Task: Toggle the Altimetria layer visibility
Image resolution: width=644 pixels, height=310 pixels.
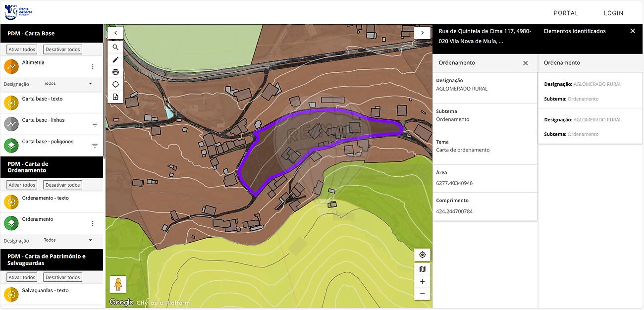Action: [11, 67]
